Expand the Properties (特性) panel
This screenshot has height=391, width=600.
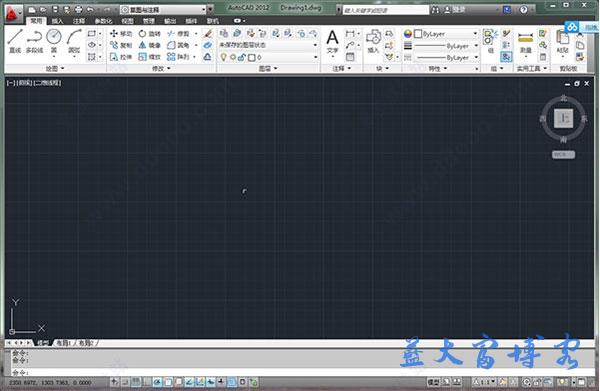coord(437,68)
